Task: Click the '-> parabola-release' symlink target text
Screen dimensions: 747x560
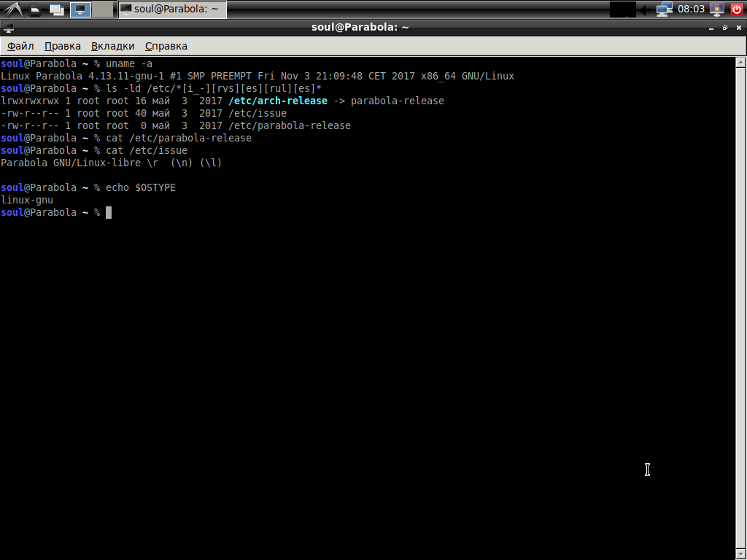Action: tap(389, 101)
